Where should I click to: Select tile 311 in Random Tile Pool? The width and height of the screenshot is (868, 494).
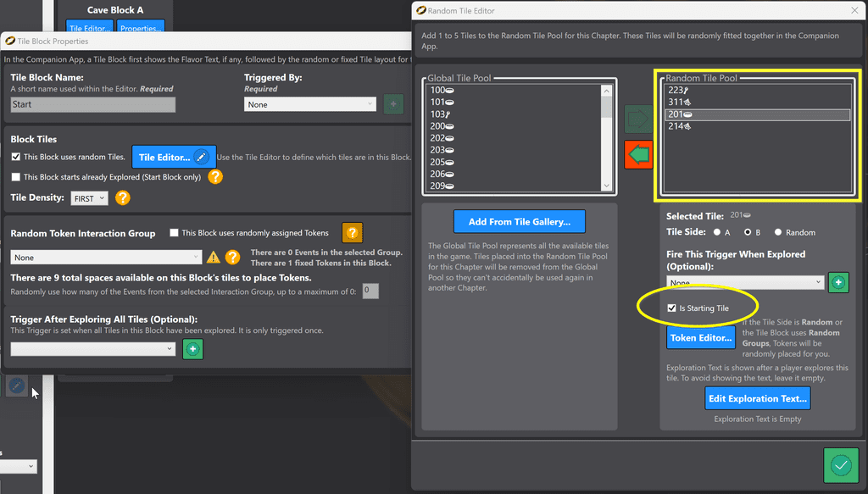coord(757,103)
